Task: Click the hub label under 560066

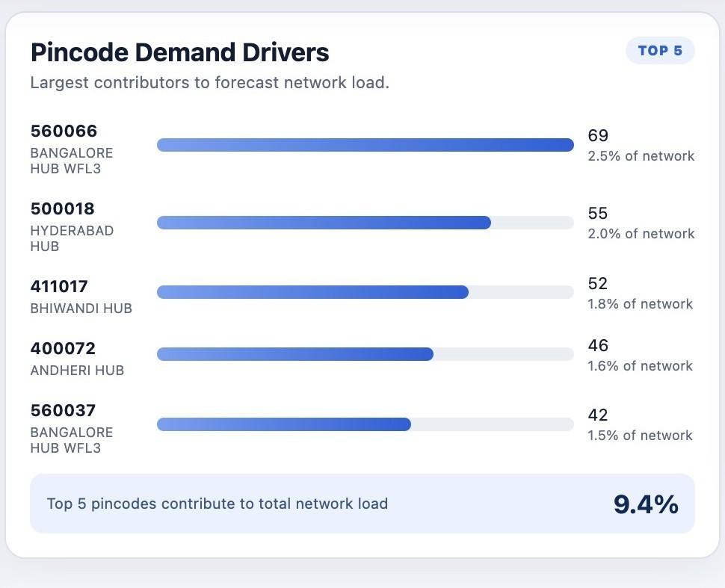Action: 72,161
